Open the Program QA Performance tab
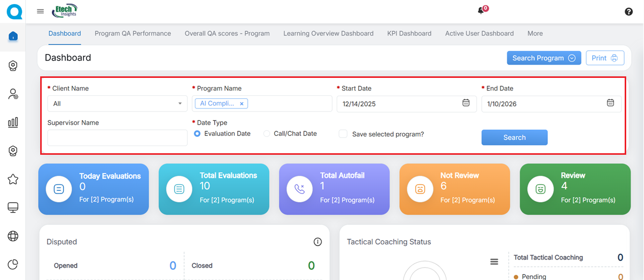644x280 pixels. click(x=133, y=34)
